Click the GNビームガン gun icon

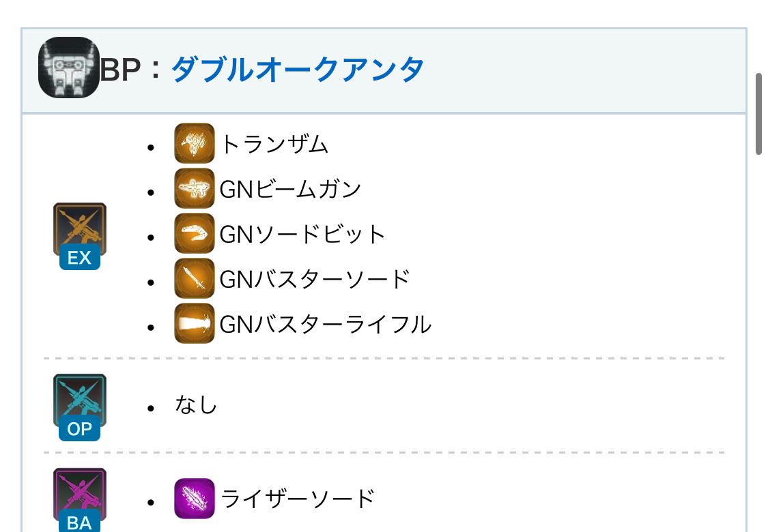point(195,188)
